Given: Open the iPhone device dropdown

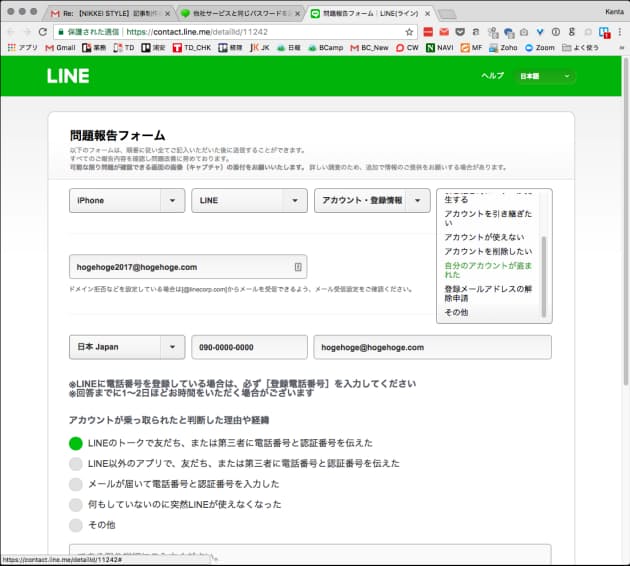Looking at the screenshot, I should pos(126,201).
